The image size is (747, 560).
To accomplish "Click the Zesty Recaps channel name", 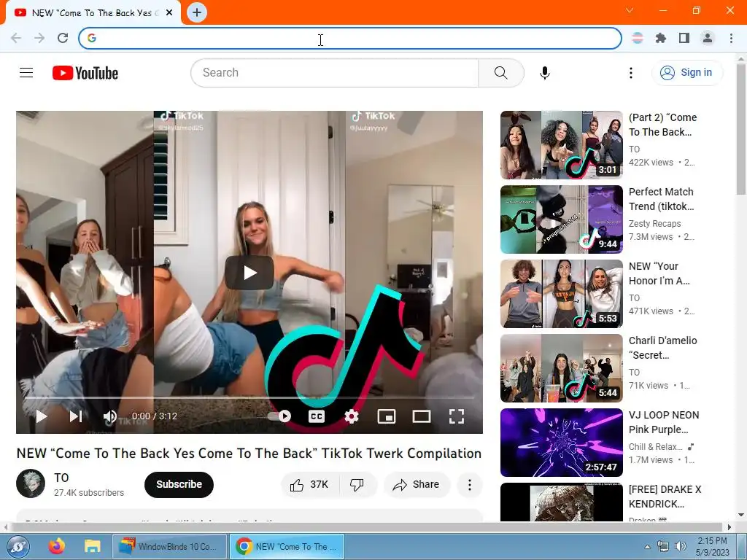I will click(x=654, y=223).
